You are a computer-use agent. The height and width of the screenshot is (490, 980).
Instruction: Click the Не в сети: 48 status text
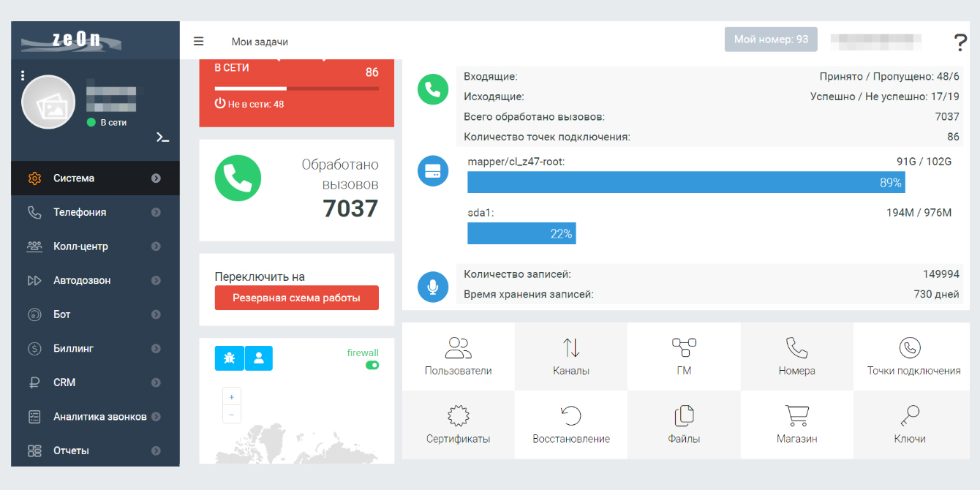[x=249, y=104]
